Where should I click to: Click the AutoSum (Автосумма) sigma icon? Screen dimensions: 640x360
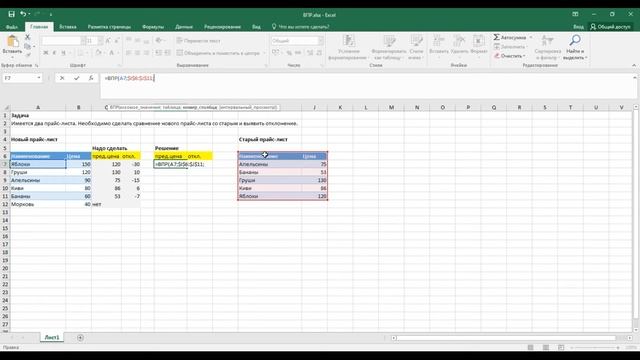point(497,37)
